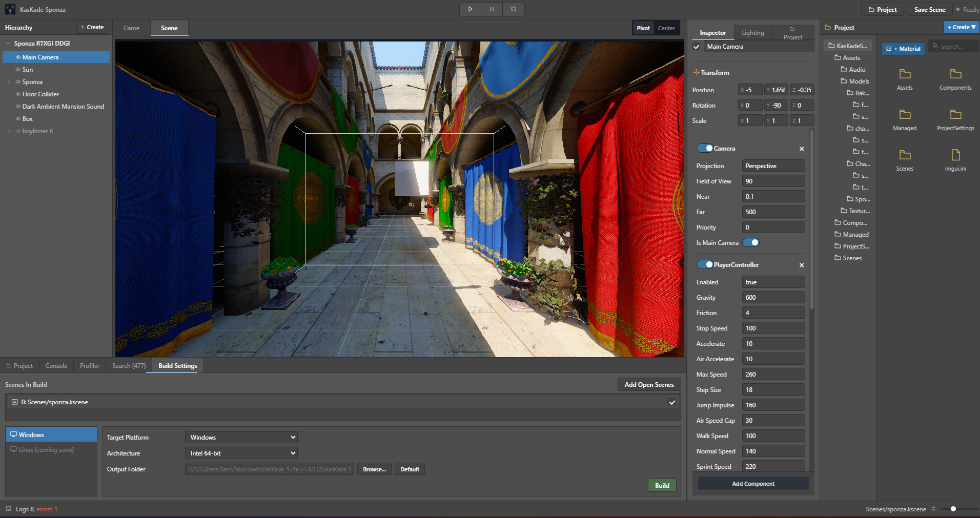Reset output folder with Default button
The height and width of the screenshot is (518, 980).
pyautogui.click(x=410, y=469)
